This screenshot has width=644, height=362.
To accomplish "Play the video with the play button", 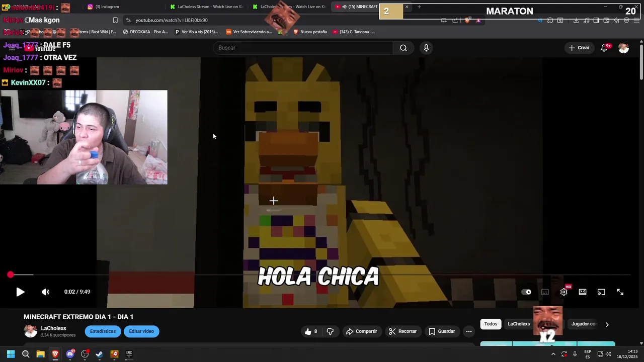I will pos(20,292).
